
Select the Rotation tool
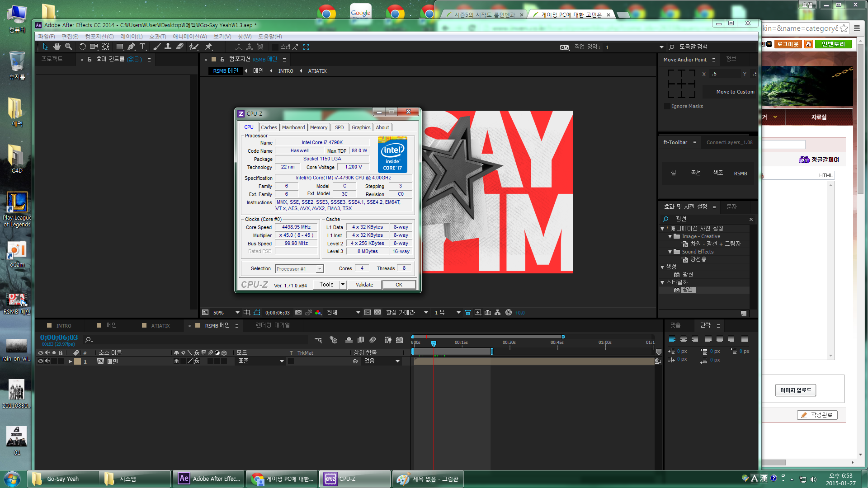[x=82, y=47]
